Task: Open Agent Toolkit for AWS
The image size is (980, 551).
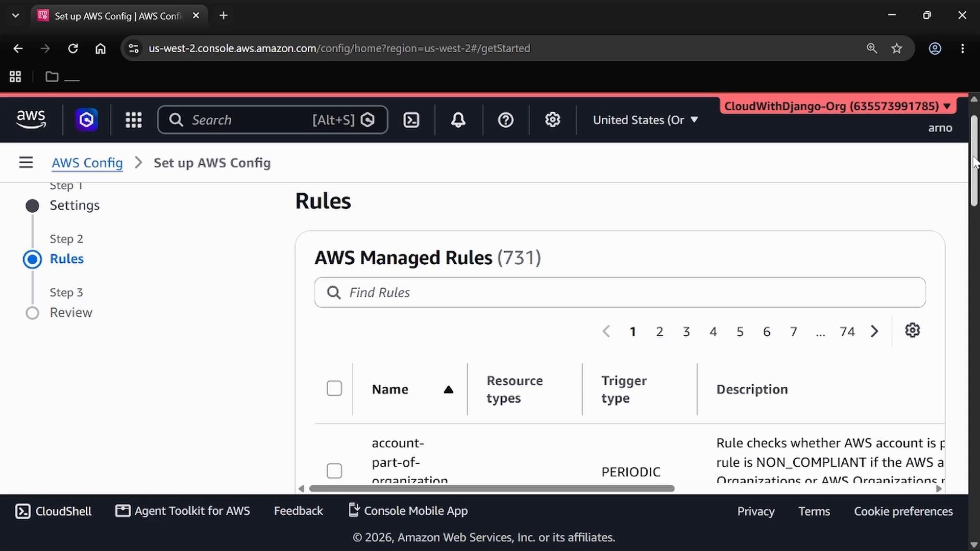Action: 183,511
